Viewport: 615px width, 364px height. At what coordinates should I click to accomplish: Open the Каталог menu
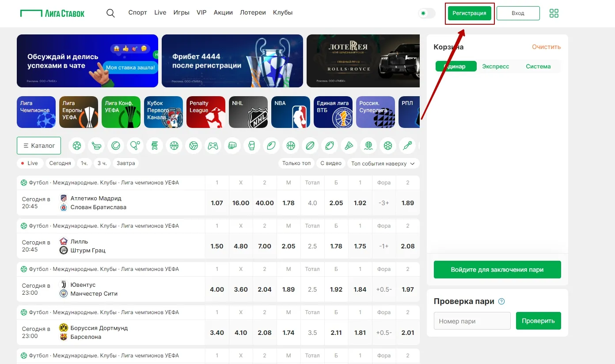(x=39, y=146)
